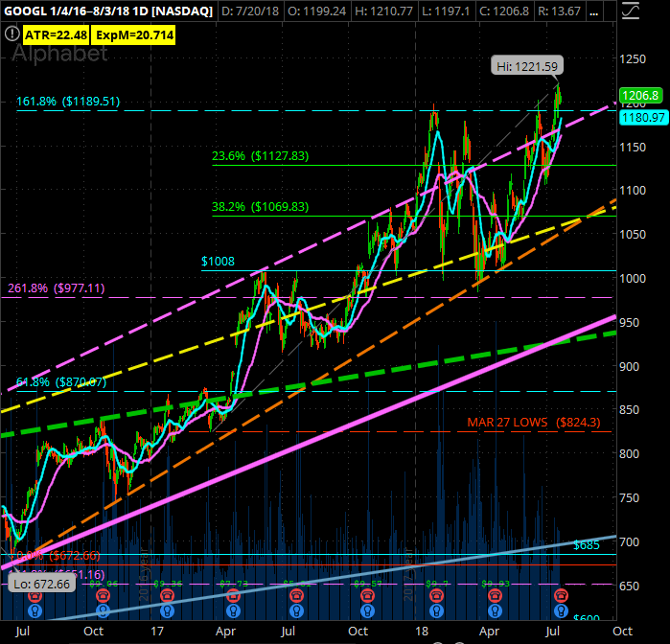
Task: Open the earnings phone icon under $7.73
Action: coord(233,595)
